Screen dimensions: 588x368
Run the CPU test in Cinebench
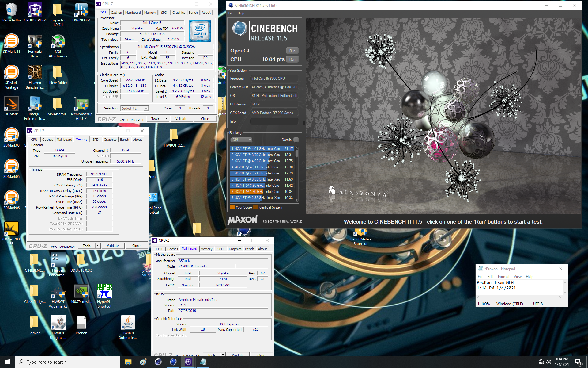(x=292, y=59)
